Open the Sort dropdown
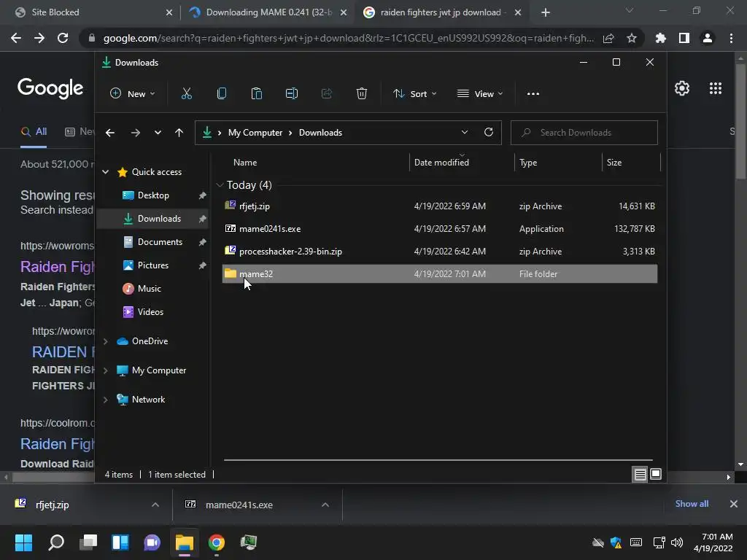Image resolution: width=747 pixels, height=560 pixels. [x=414, y=94]
